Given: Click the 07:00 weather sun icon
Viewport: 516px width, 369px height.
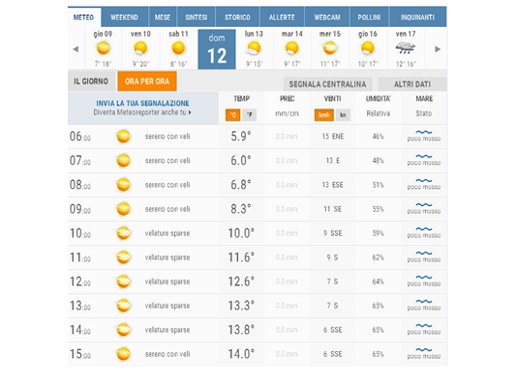Looking at the screenshot, I should click(x=123, y=160).
